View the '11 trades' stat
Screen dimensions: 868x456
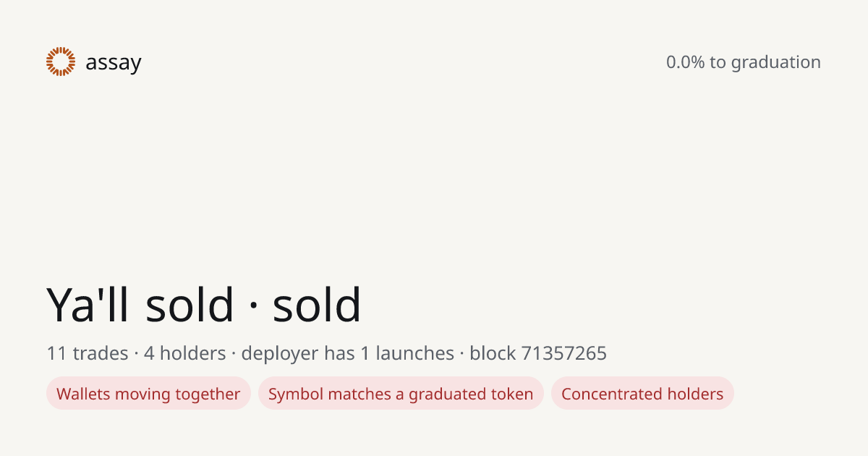tap(88, 354)
